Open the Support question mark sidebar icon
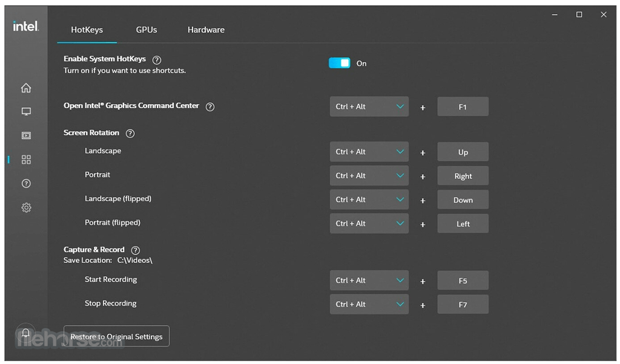 click(26, 184)
